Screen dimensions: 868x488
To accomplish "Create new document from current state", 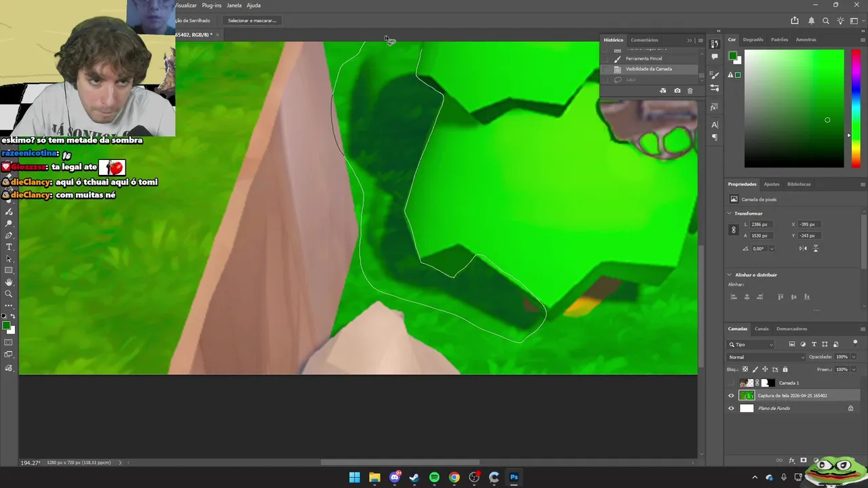I will tap(663, 90).
